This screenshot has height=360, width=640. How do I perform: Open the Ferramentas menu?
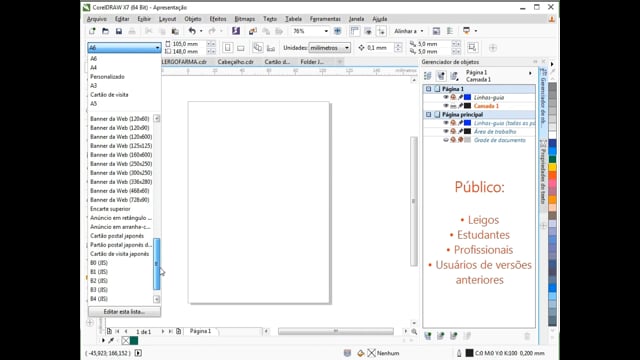(325, 19)
